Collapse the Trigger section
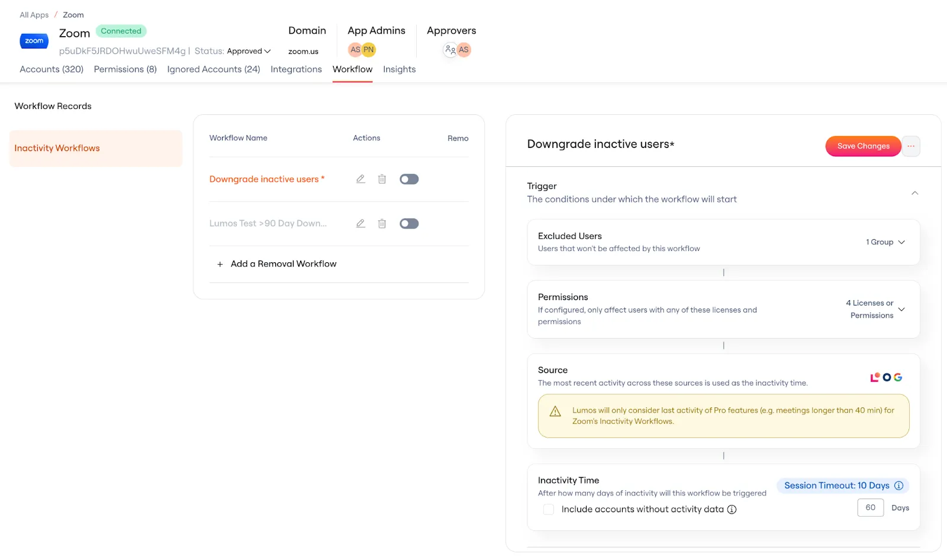Viewport: 947px width, 560px height. (914, 193)
